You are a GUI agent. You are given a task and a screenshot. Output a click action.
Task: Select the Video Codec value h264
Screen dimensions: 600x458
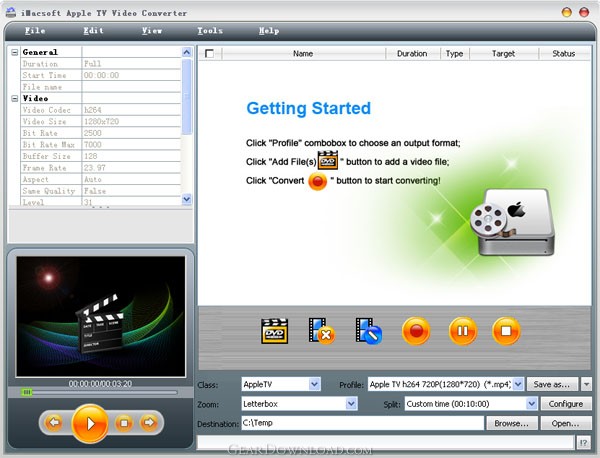pyautogui.click(x=131, y=110)
